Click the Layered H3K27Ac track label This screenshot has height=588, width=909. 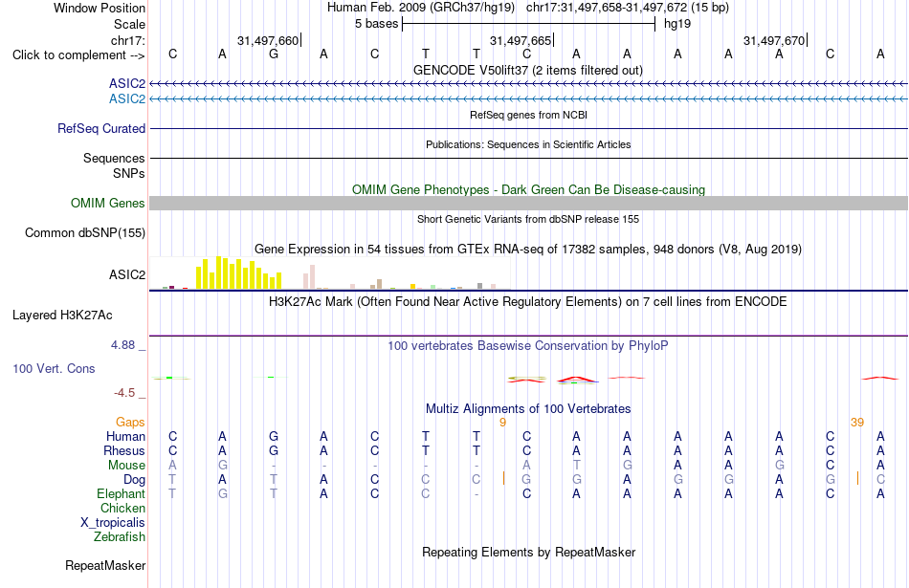pos(62,316)
